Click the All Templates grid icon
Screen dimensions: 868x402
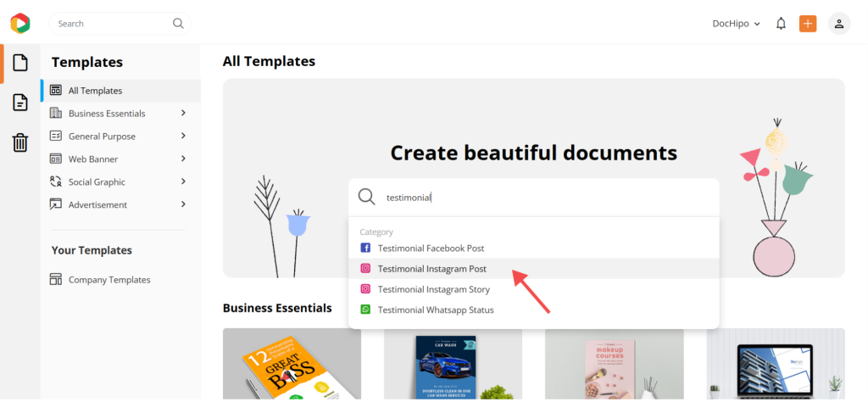(x=56, y=90)
